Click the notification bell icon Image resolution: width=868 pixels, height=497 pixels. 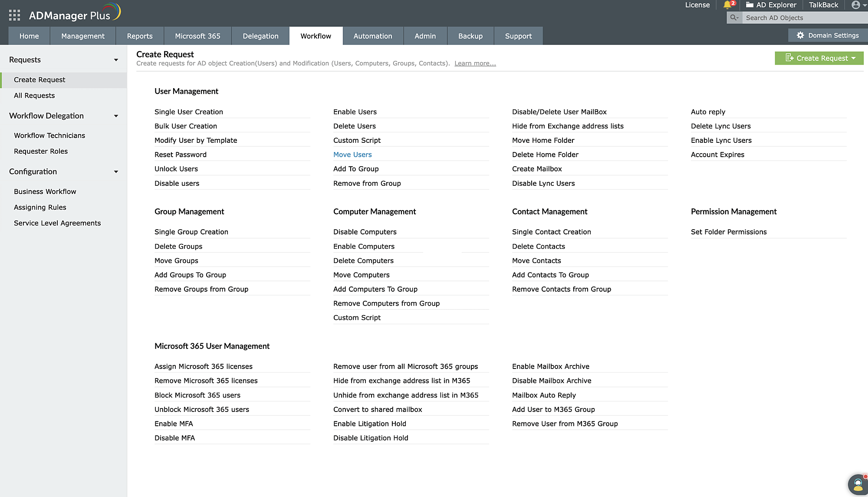click(x=727, y=5)
